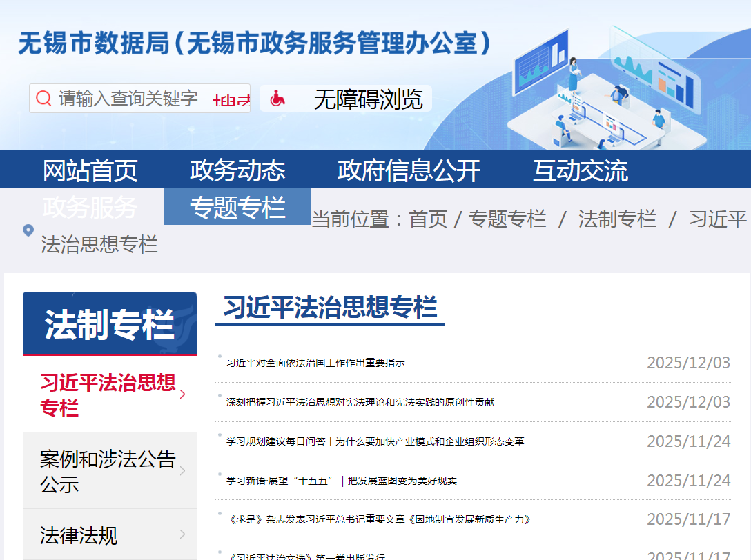Viewport: 751px width, 560px height.
Task: Click the red magnifier search icon
Action: (43, 98)
